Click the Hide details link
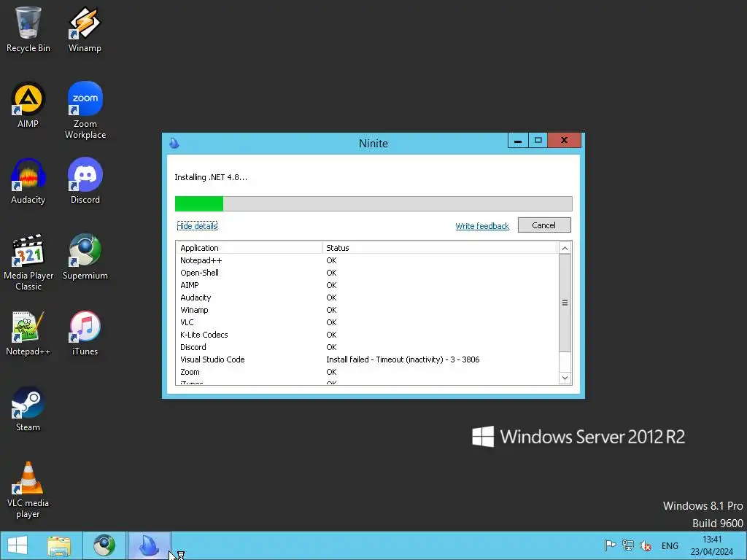 tap(197, 226)
